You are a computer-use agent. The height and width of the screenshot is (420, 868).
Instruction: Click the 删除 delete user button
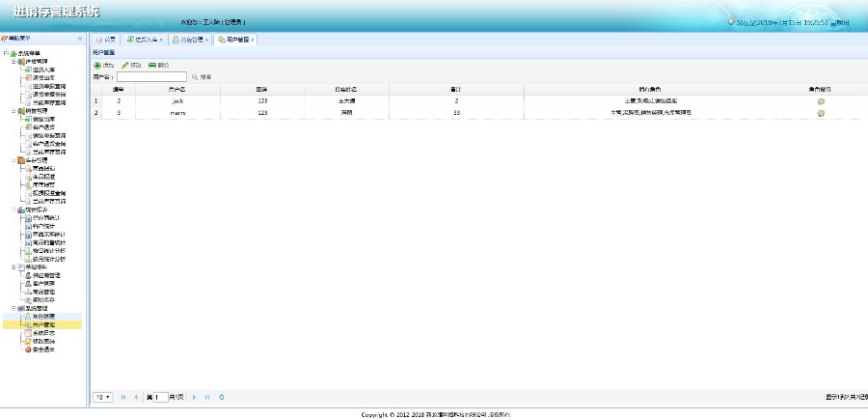coord(159,66)
